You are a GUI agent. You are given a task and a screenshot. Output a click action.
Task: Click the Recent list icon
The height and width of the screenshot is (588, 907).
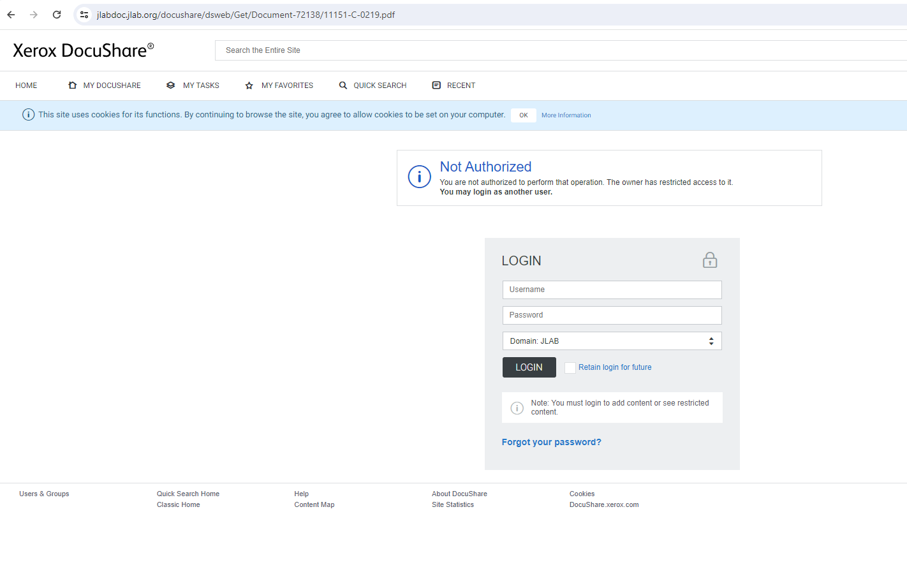436,85
